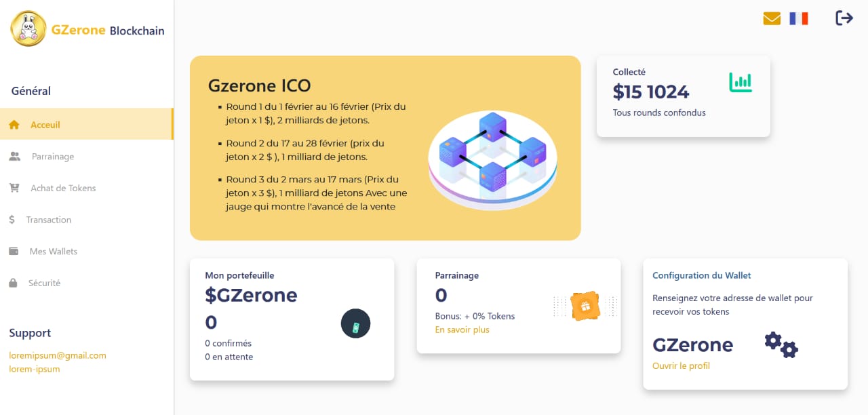Go to Acceuil in sidebar
The height and width of the screenshot is (415, 868).
(45, 125)
